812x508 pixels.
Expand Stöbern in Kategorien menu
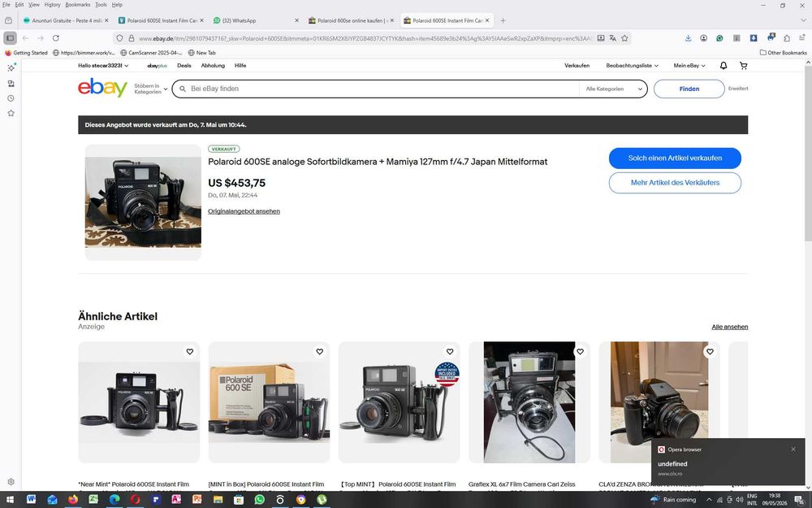151,89
